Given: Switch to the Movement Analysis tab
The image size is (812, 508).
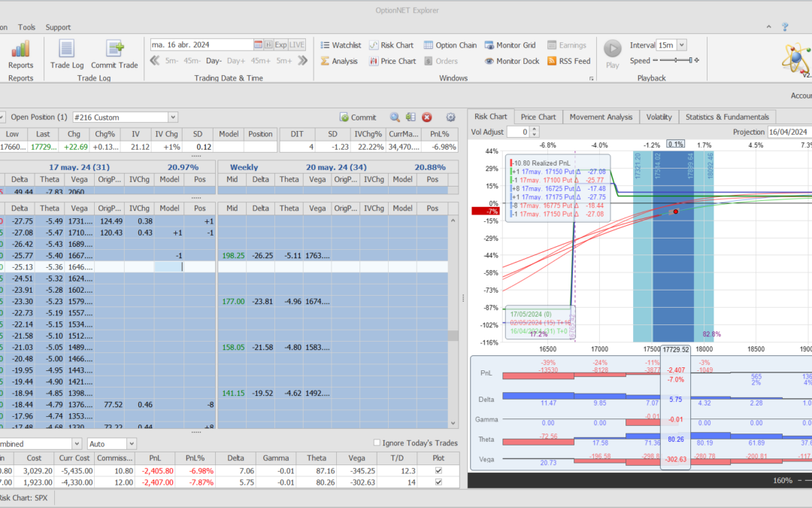Looking at the screenshot, I should pos(601,117).
